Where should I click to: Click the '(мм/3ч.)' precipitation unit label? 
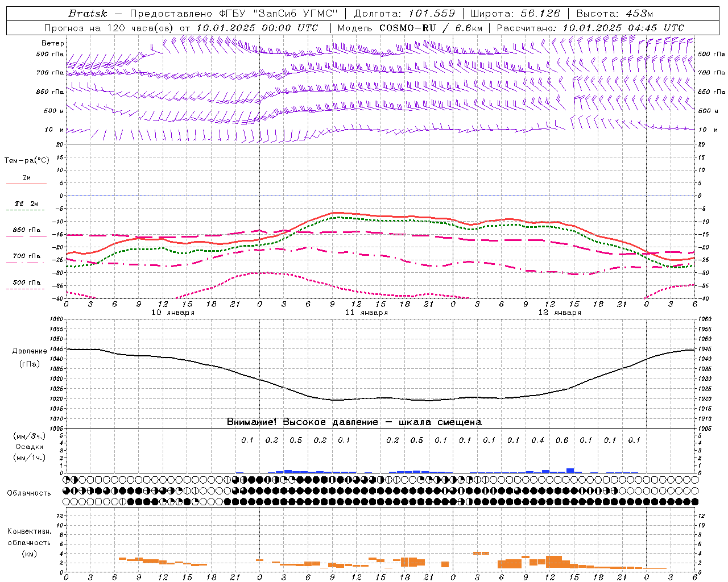30,436
